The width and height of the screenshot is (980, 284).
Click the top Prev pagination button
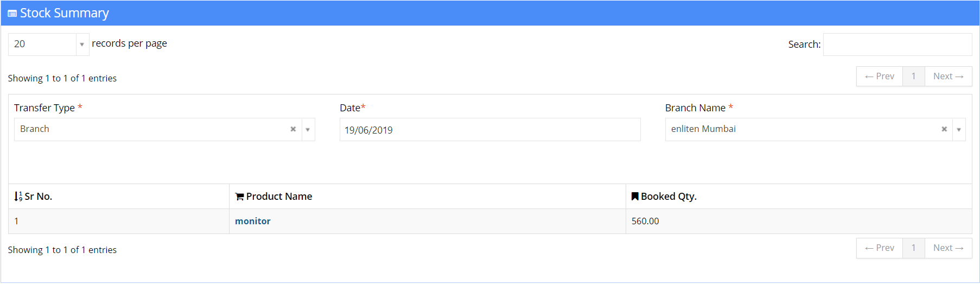click(x=880, y=77)
